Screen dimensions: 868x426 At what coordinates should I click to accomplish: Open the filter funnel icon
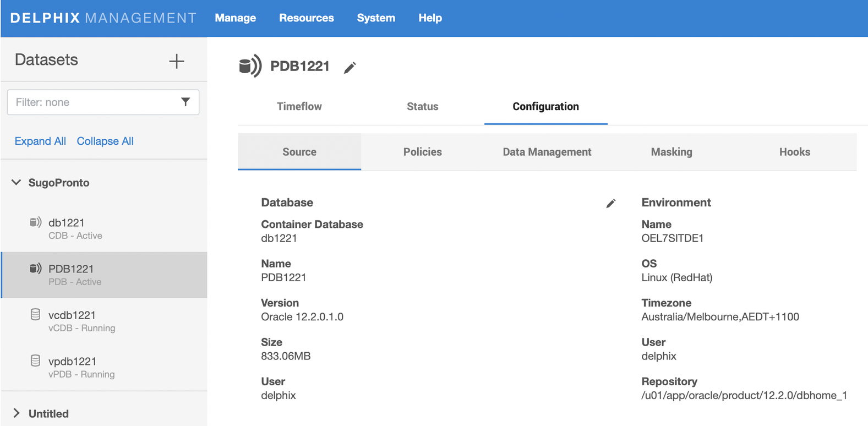(185, 102)
